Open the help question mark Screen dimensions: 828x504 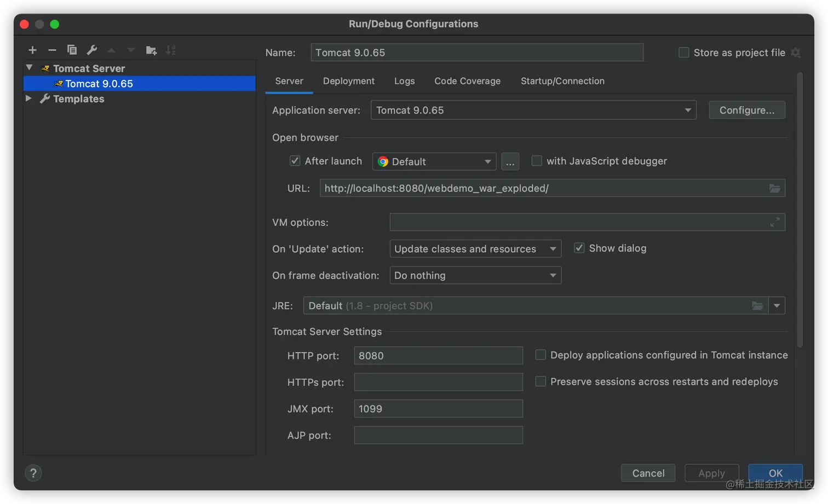[x=33, y=473]
